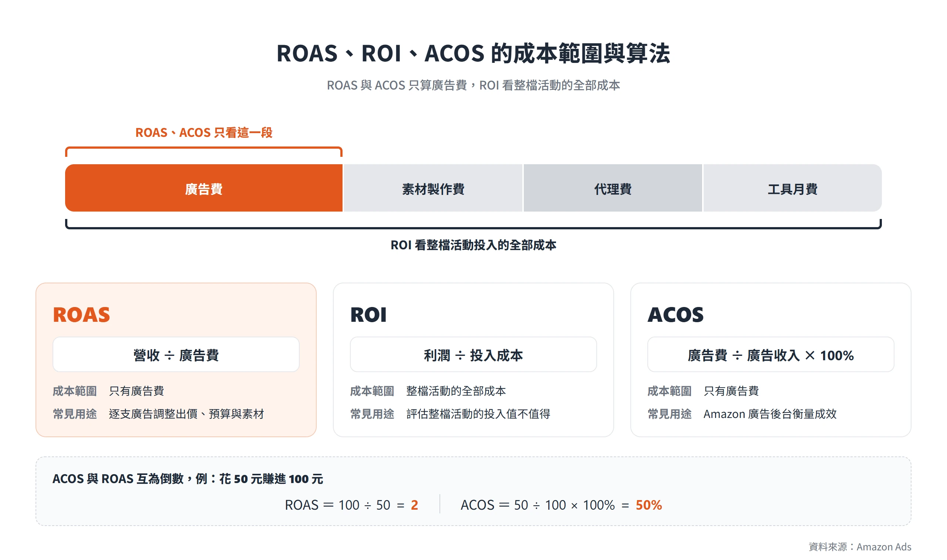Select the orange '廣告費' bar segment
This screenshot has width=947, height=560.
(204, 188)
